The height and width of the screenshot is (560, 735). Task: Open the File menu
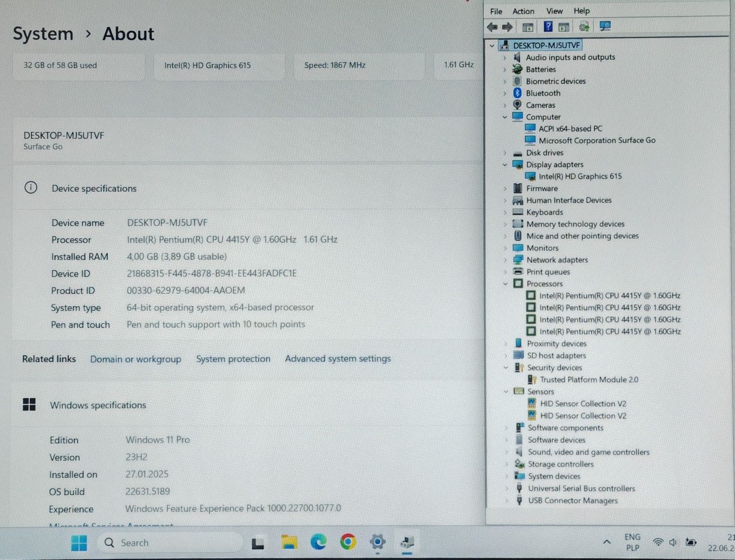(x=496, y=11)
